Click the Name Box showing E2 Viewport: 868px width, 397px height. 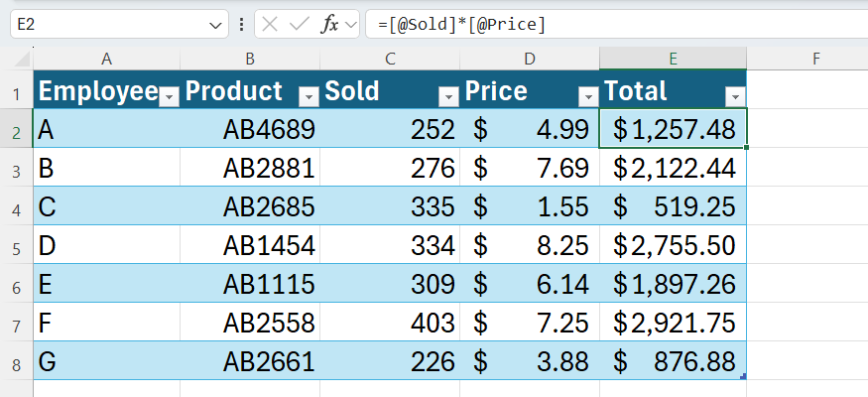point(119,25)
